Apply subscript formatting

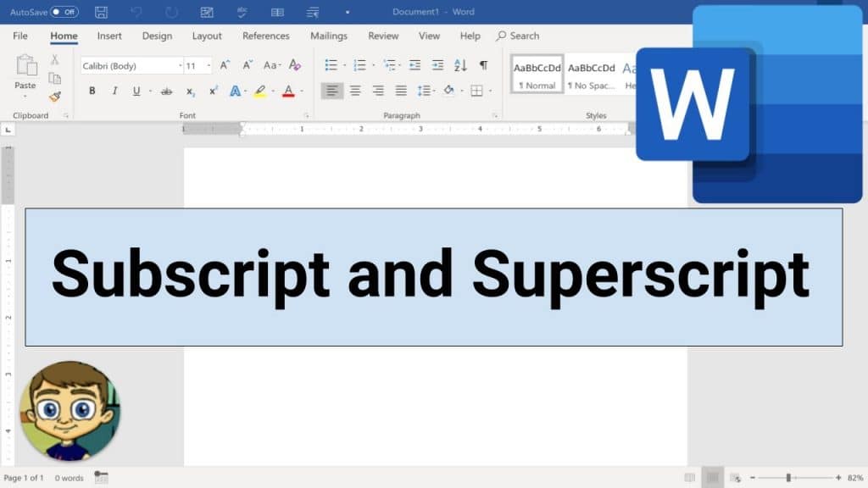[189, 91]
